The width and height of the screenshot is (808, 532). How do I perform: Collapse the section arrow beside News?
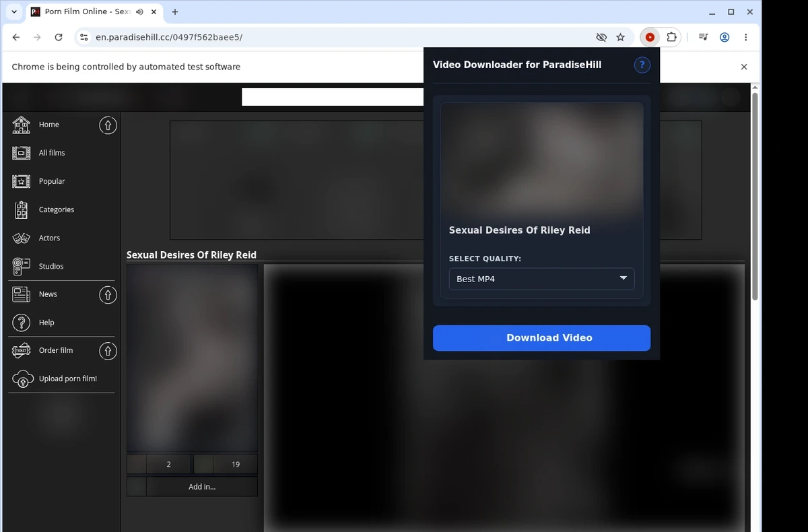[108, 294]
